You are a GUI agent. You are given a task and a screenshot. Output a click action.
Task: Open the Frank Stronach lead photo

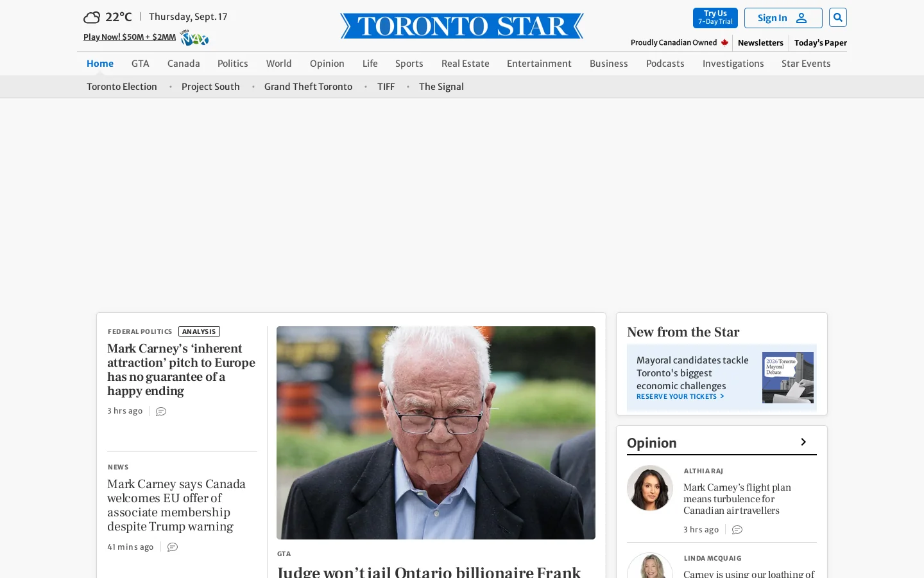[x=436, y=433]
